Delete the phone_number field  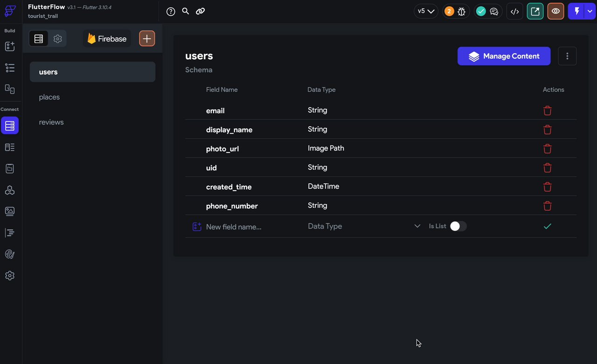[548, 206]
